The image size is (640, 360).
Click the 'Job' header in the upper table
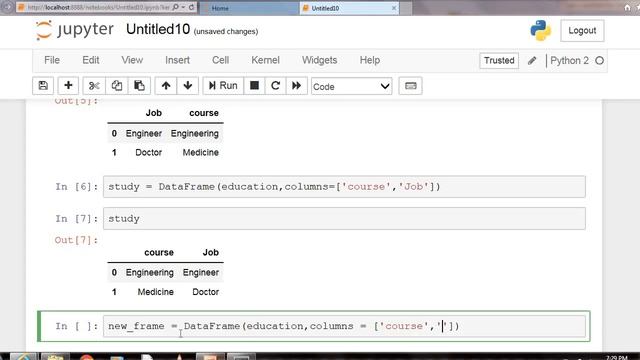tap(153, 113)
